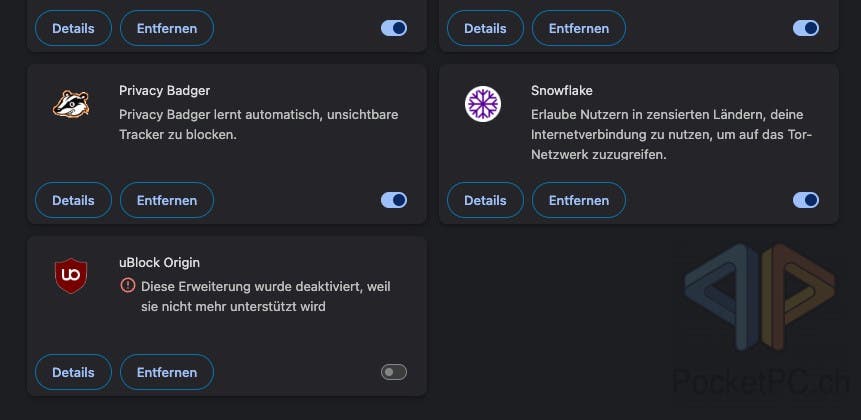Turn off the Snowflake extension switch

806,200
